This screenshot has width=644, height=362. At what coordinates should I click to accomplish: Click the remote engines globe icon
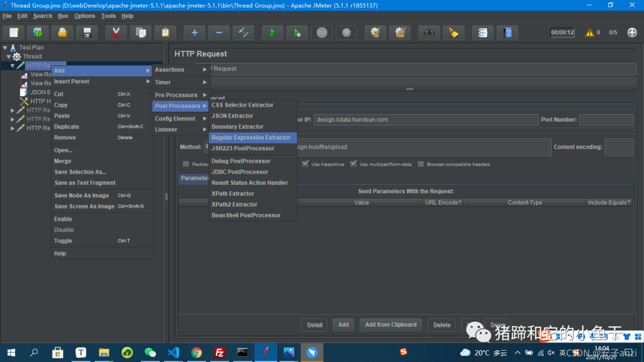point(632,32)
